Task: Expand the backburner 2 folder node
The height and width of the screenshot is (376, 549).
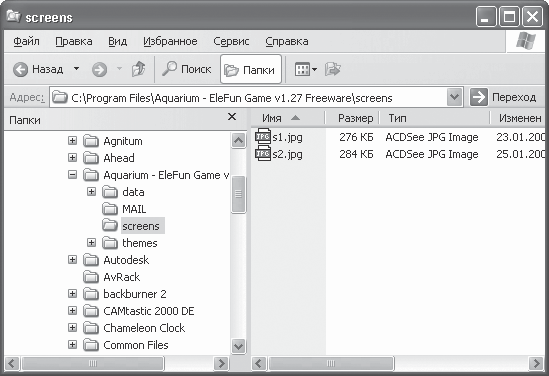Action: [72, 293]
